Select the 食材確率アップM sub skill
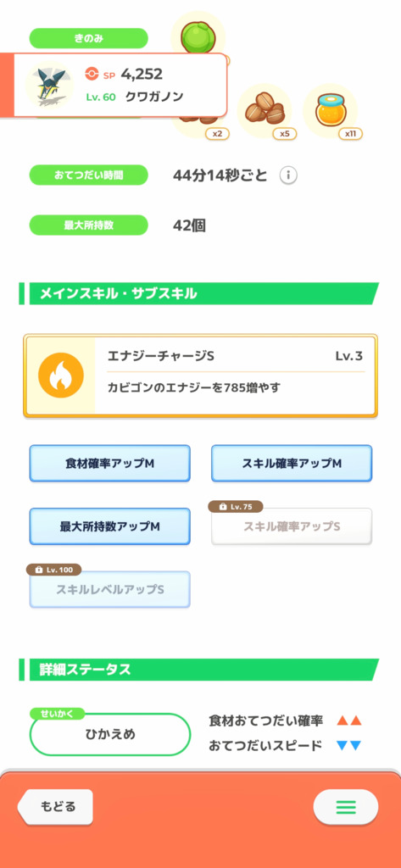Image resolution: width=401 pixels, height=868 pixels. 109,464
